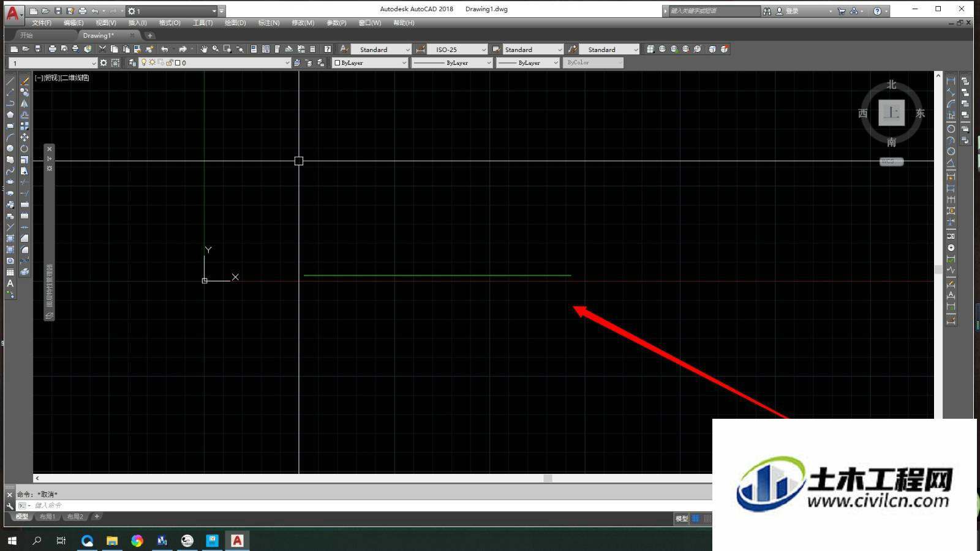The height and width of the screenshot is (551, 980).
Task: Open Windows Start menu
Action: (x=12, y=541)
